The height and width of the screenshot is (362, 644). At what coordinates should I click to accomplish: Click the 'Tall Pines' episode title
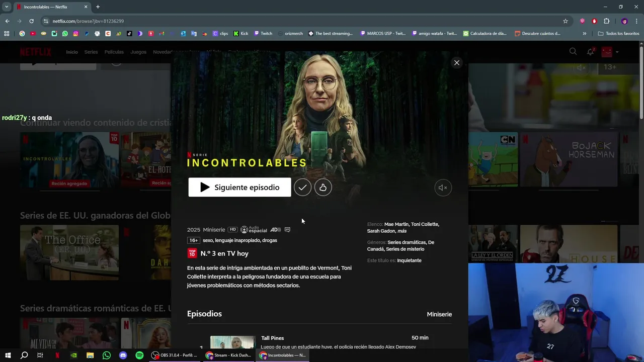273,338
